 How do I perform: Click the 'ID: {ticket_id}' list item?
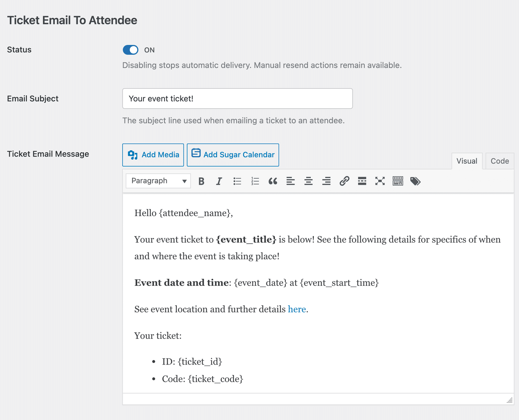click(x=192, y=362)
